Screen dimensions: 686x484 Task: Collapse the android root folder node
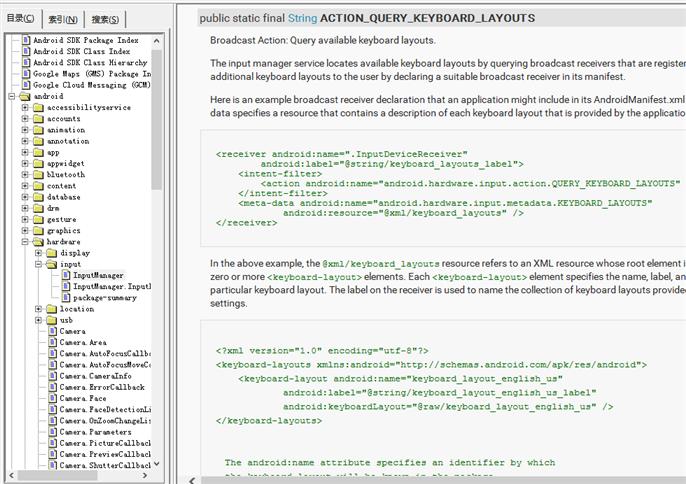tap(11, 96)
